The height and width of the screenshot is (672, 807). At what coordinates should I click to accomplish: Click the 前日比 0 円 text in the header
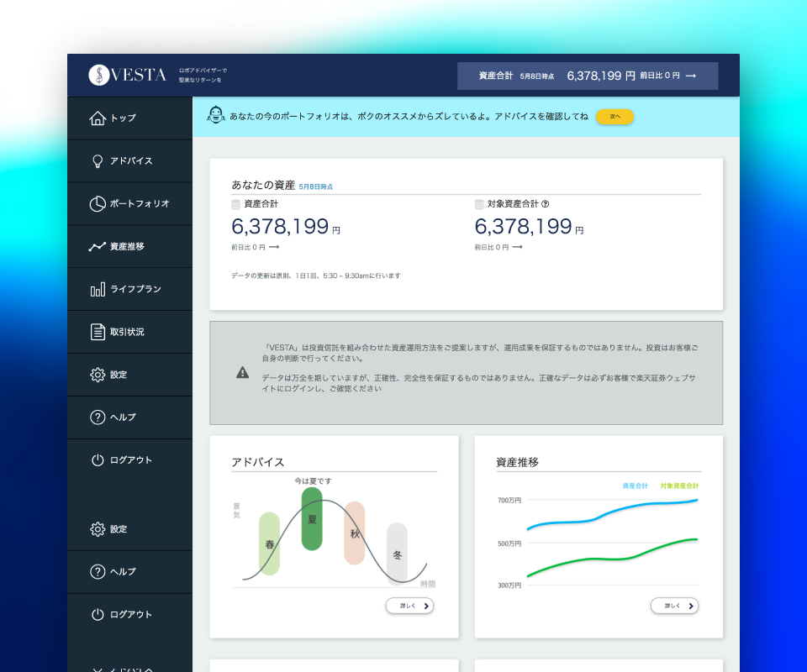[660, 76]
